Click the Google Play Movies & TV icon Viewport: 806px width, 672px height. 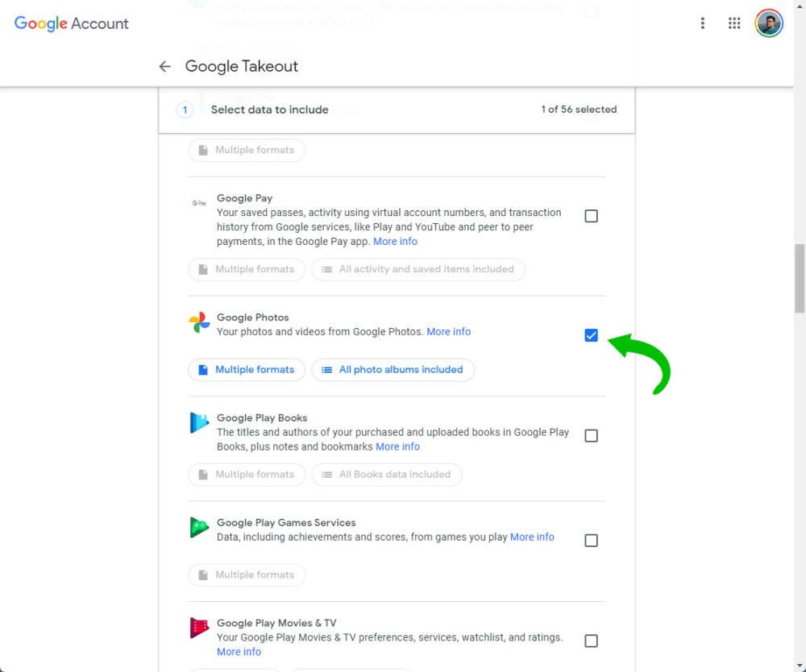(x=199, y=628)
